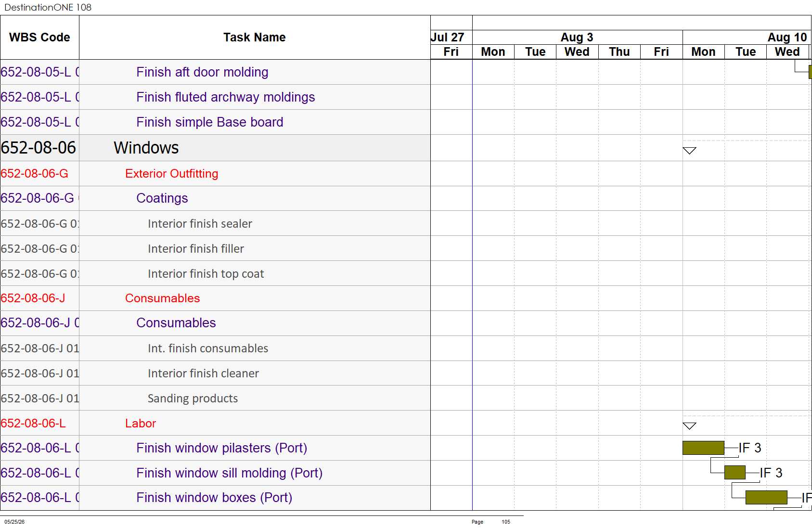Select the Coatings subtask row
This screenshot has height=528, width=812.
coord(215,198)
